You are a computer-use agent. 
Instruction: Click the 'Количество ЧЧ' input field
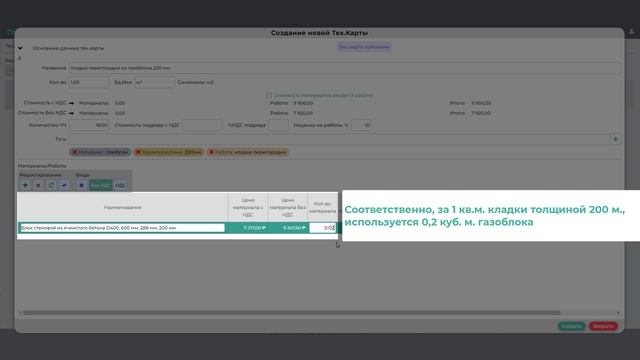[x=89, y=125]
